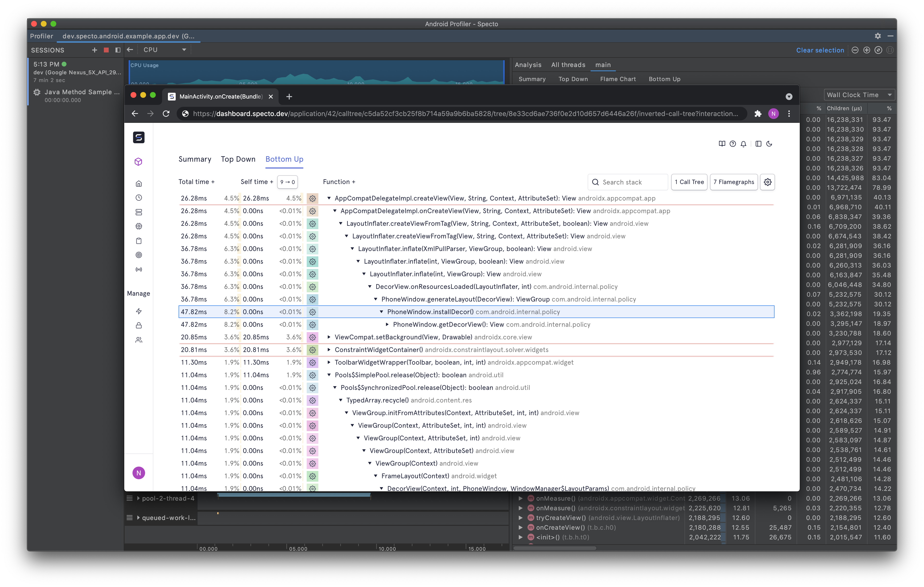
Task: Toggle the 9→0 sort order button
Action: [287, 182]
